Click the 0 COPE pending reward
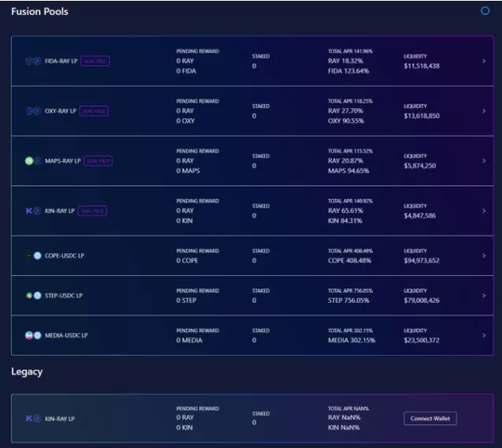The height and width of the screenshot is (448, 502). (x=187, y=260)
